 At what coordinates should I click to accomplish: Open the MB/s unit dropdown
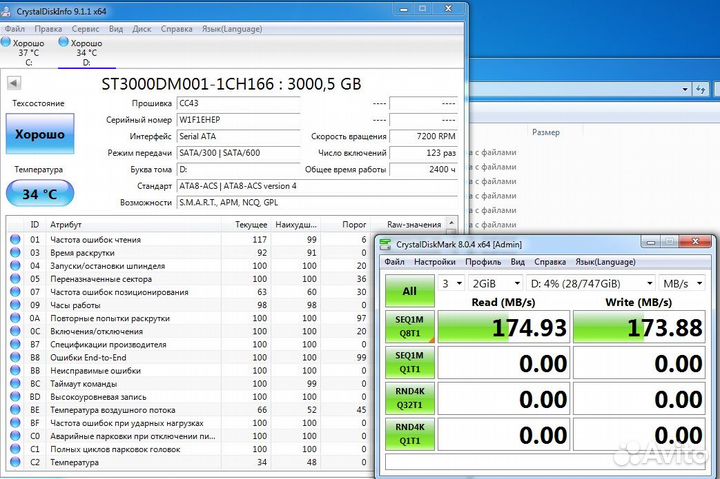[684, 283]
